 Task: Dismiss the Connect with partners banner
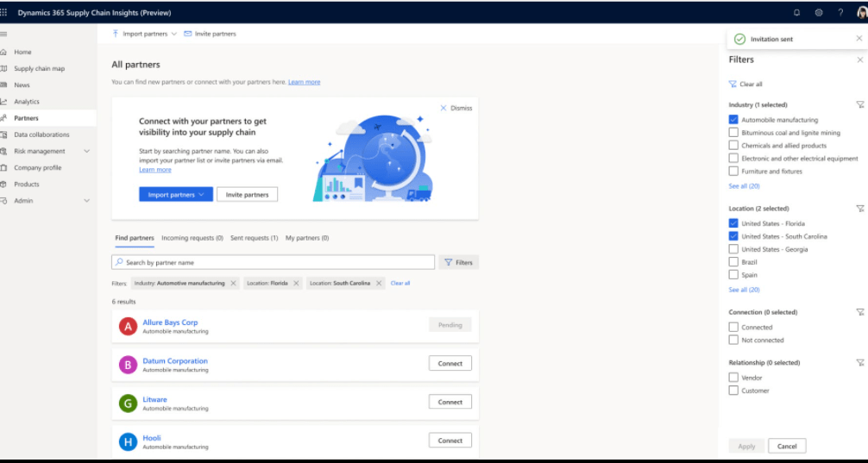coord(456,108)
